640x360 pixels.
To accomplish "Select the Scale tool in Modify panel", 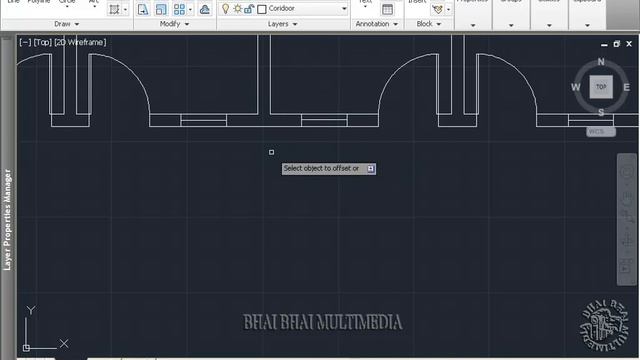I will [161, 9].
